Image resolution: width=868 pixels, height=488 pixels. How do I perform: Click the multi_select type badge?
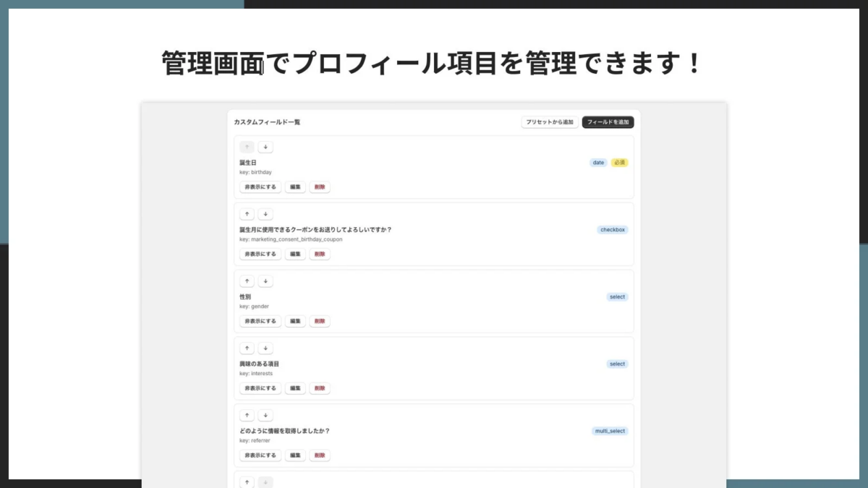(x=610, y=431)
